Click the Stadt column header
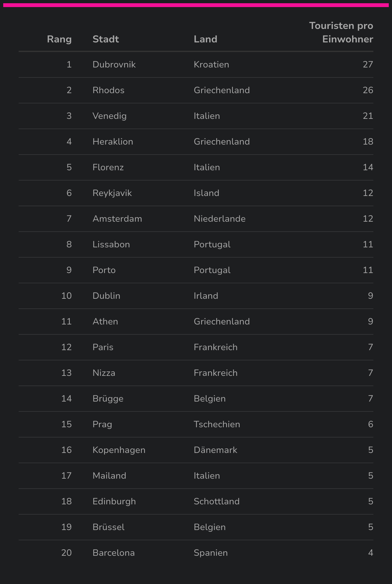Screen dimensions: 392x584 click(x=106, y=39)
